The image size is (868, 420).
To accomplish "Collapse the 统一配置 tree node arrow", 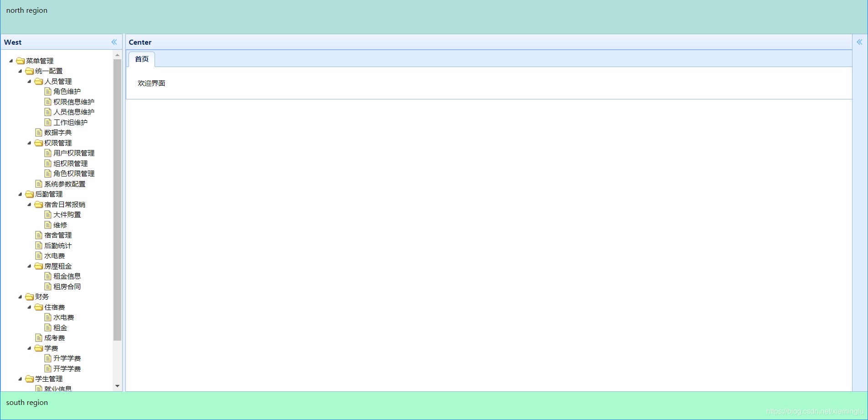I will point(20,71).
